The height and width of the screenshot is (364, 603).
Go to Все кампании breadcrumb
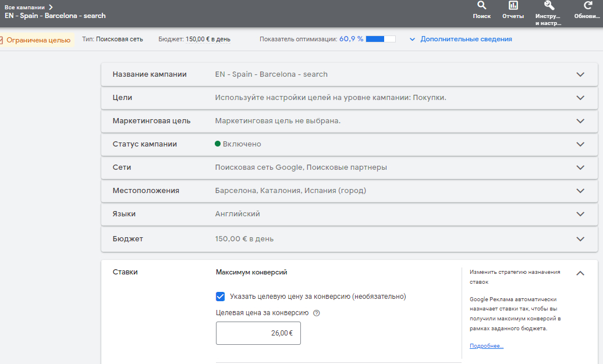(24, 7)
